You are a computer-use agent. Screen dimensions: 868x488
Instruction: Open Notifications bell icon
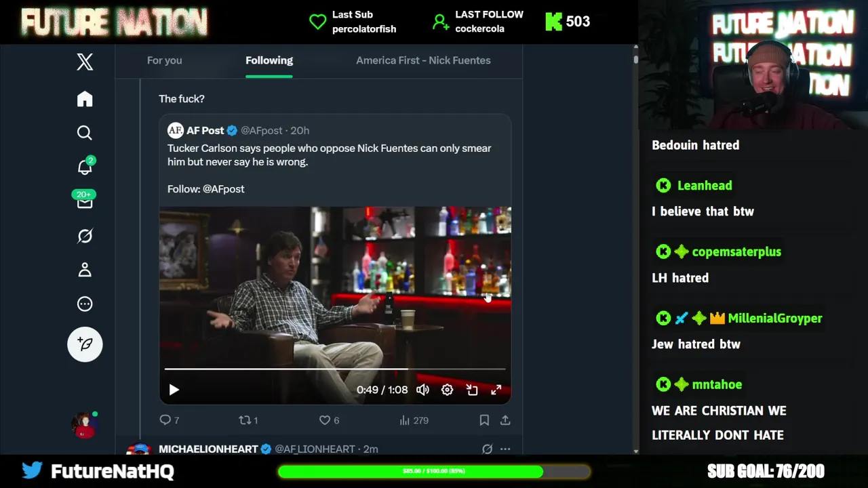(85, 167)
